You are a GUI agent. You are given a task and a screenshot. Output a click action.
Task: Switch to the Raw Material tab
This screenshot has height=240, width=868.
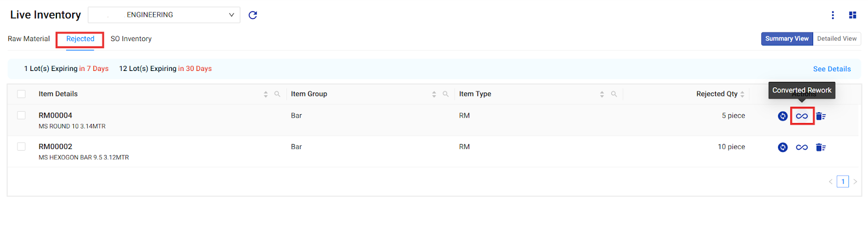pos(29,39)
